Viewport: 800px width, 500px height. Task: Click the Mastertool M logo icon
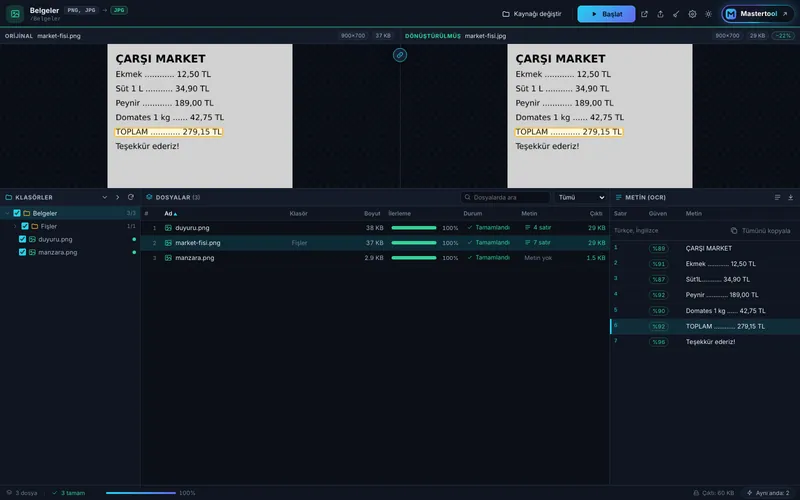731,14
